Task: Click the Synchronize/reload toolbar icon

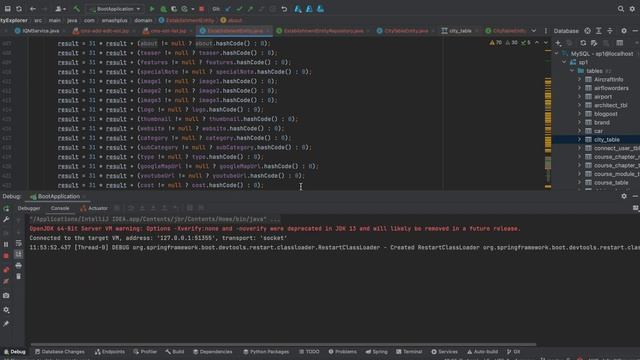Action: pyautogui.click(x=19, y=9)
